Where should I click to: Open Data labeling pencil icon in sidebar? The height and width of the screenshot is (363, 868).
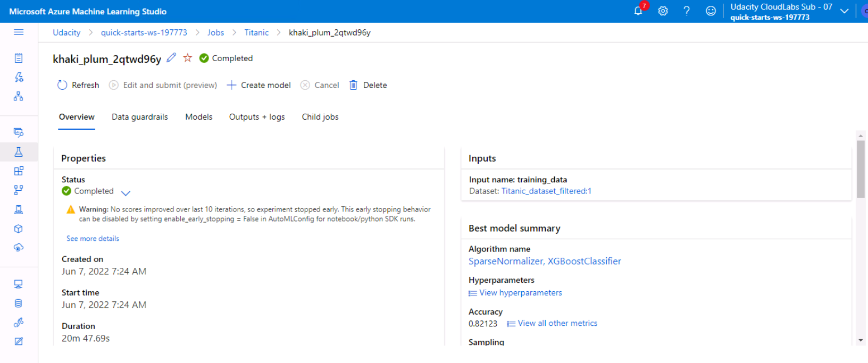[x=19, y=342]
